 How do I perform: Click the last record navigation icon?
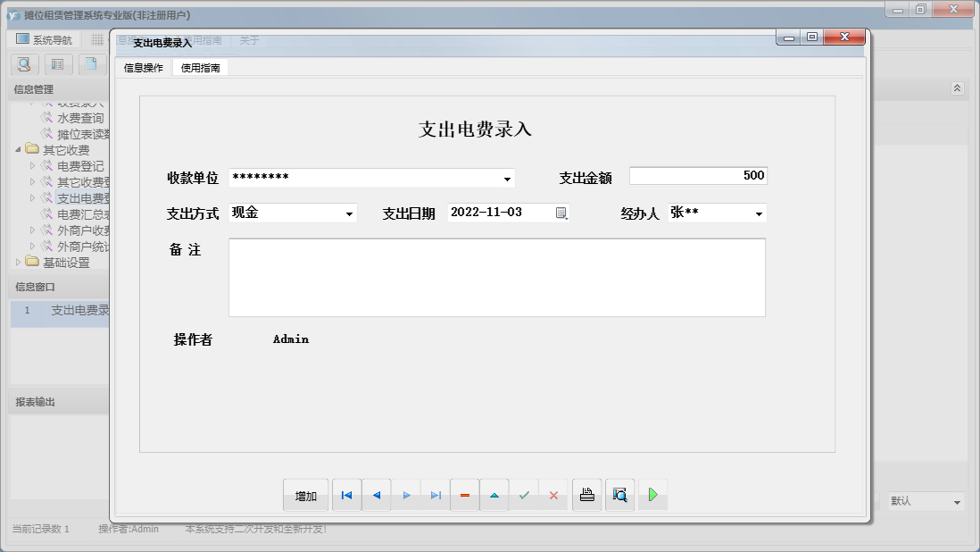pyautogui.click(x=436, y=494)
